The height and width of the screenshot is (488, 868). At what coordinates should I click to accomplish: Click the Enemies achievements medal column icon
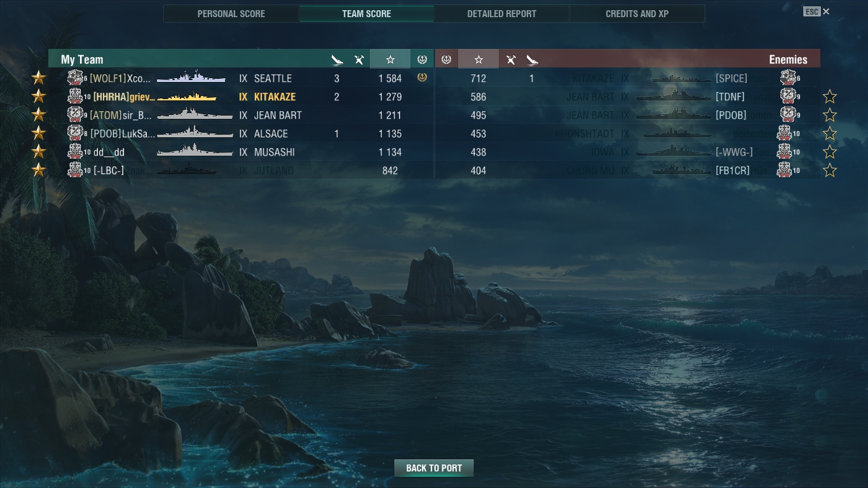click(x=446, y=59)
